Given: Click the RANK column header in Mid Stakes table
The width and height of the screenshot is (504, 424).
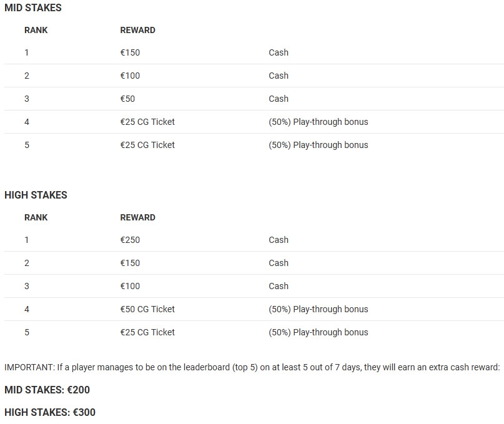Looking at the screenshot, I should [36, 30].
